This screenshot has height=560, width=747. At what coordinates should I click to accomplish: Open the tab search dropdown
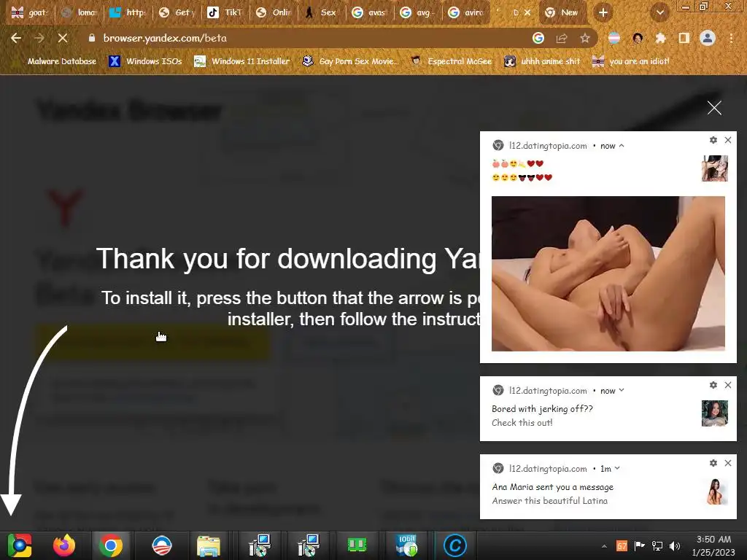[659, 13]
